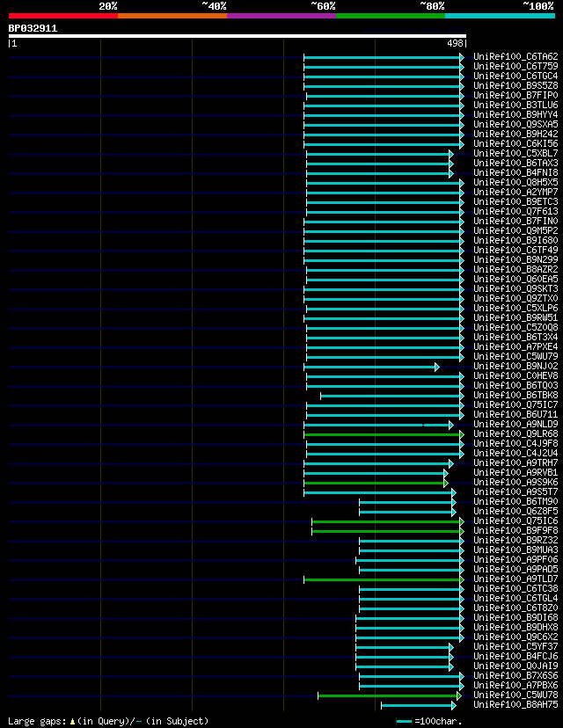Click the green alignment bar for UniRef100_Q75IC6

tap(388, 522)
